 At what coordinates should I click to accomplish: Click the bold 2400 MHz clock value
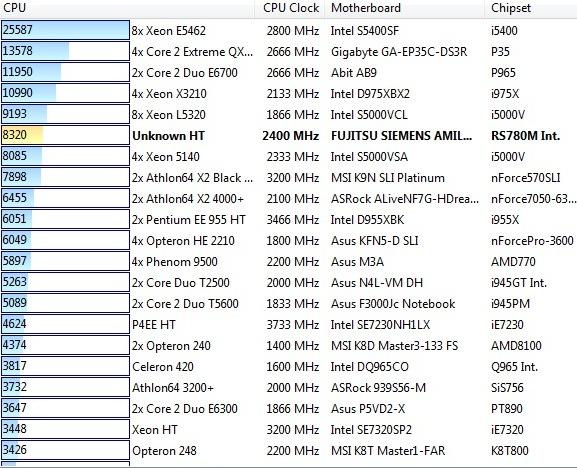(291, 136)
